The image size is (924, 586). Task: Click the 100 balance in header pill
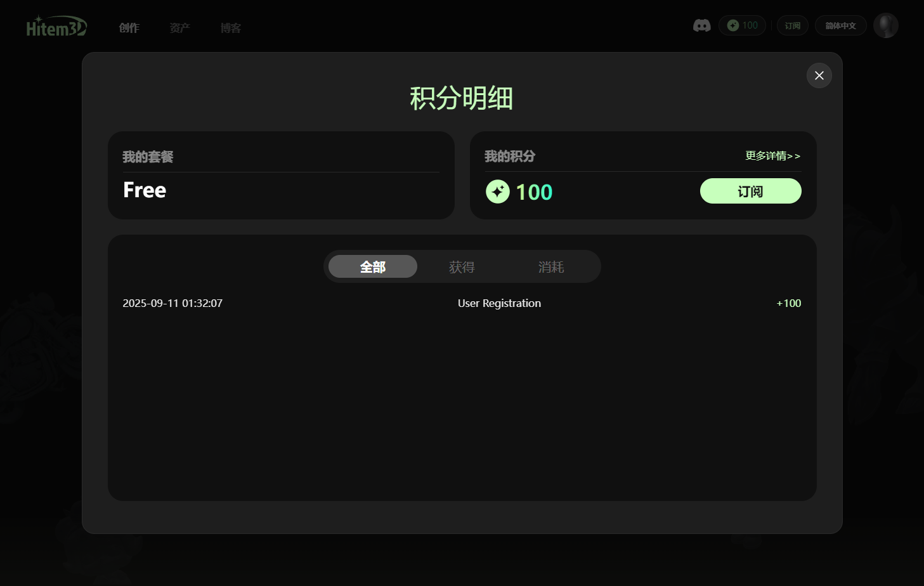tap(750, 25)
